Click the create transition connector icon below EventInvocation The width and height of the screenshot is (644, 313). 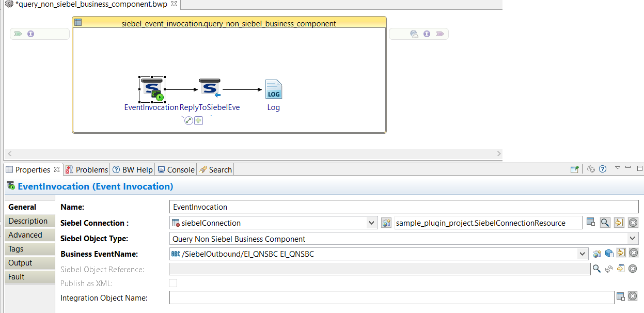click(x=189, y=120)
